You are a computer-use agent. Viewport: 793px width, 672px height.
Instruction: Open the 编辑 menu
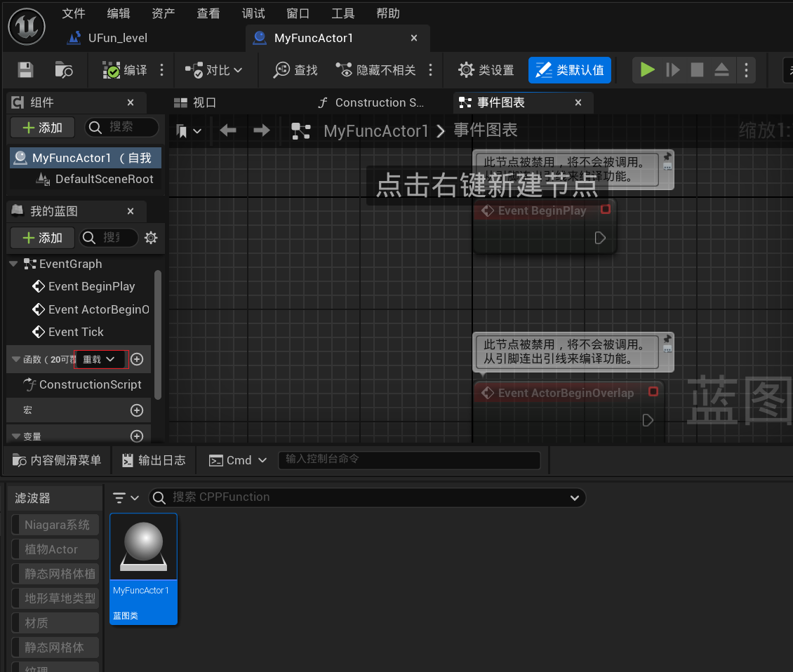(x=119, y=13)
